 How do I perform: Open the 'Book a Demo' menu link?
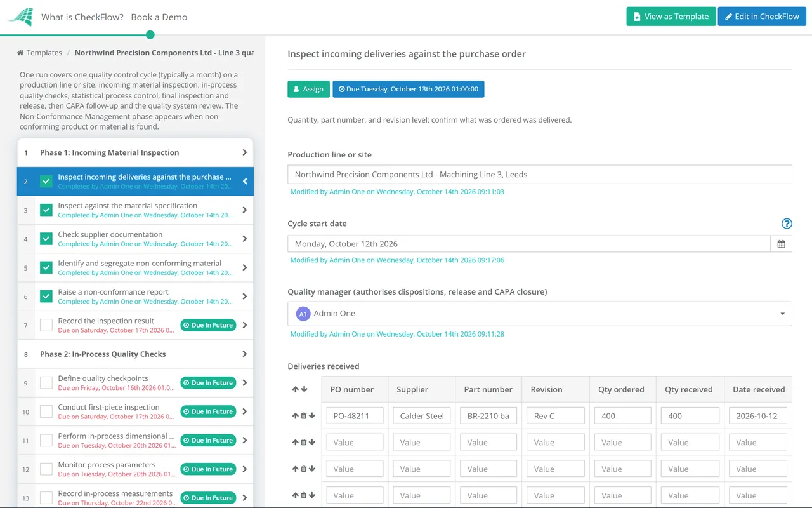[159, 17]
